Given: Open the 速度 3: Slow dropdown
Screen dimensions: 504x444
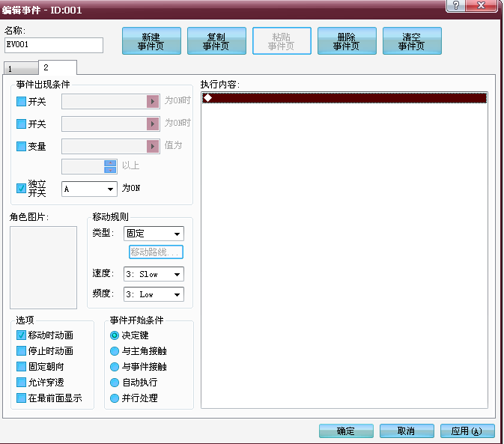Looking at the screenshot, I should coord(154,274).
